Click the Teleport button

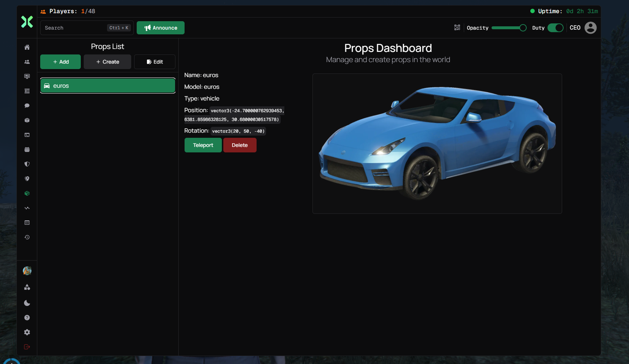coord(203,145)
